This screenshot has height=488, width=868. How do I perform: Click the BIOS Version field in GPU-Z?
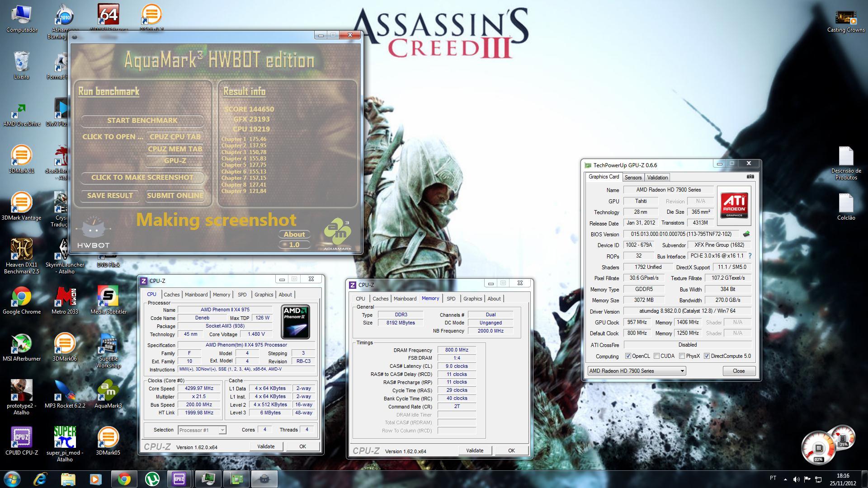[x=682, y=234]
